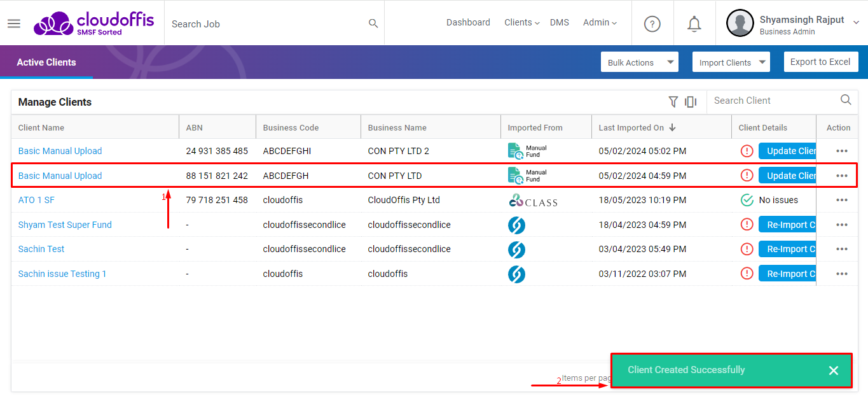This screenshot has height=403, width=868.
Task: Click the date 18/05/2023 10:19 PM
Action: pos(642,200)
